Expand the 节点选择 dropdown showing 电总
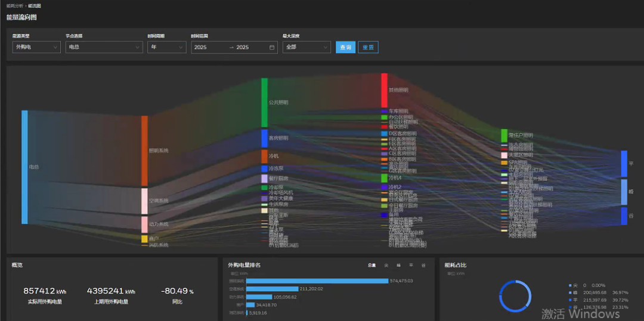The width and height of the screenshot is (644, 321). (103, 47)
